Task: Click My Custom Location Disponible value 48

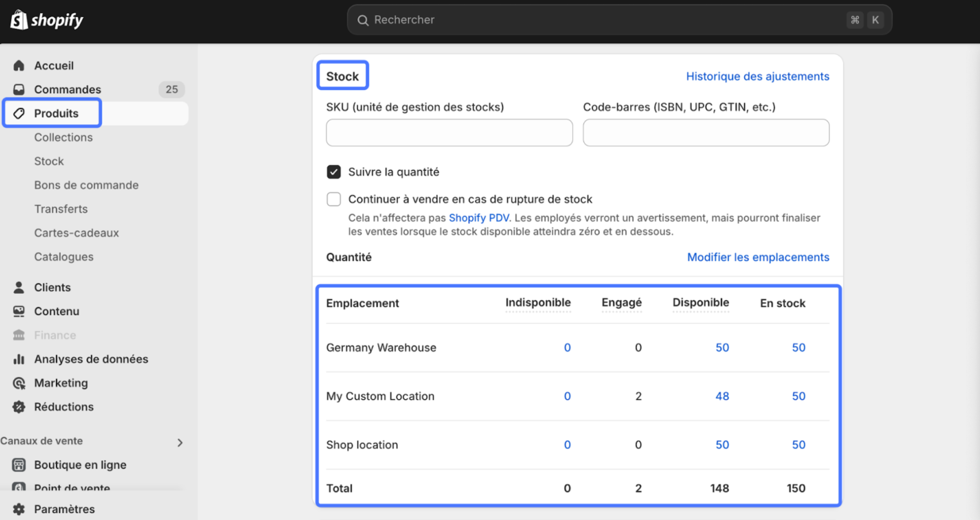Action: (x=722, y=396)
